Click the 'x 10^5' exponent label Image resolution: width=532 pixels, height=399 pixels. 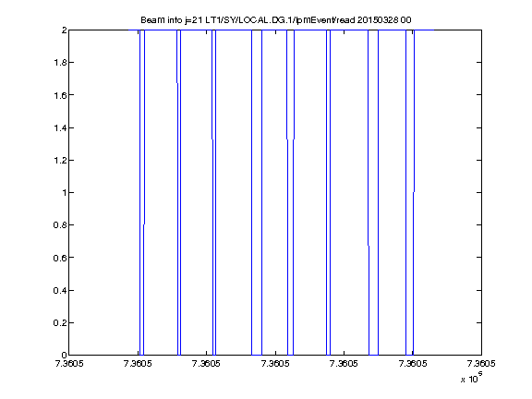coord(472,378)
